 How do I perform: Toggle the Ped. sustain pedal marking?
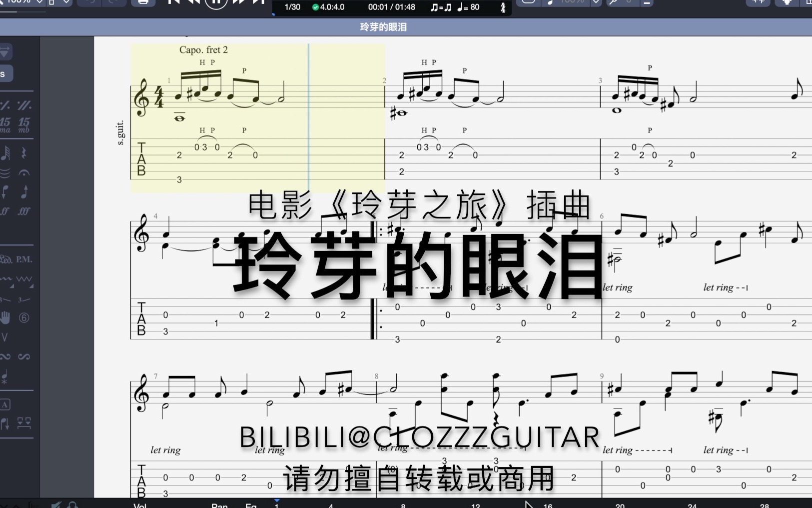coord(6,259)
